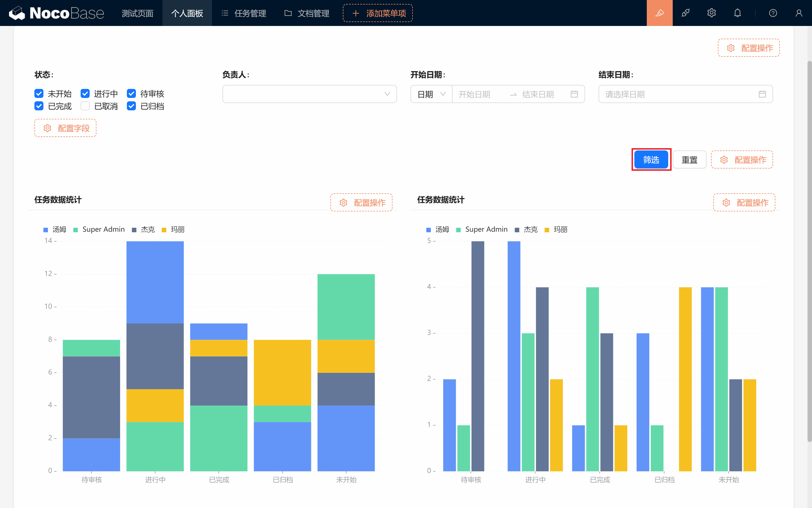Click 添加菜单项 to add menu item
The height and width of the screenshot is (508, 812).
(378, 13)
